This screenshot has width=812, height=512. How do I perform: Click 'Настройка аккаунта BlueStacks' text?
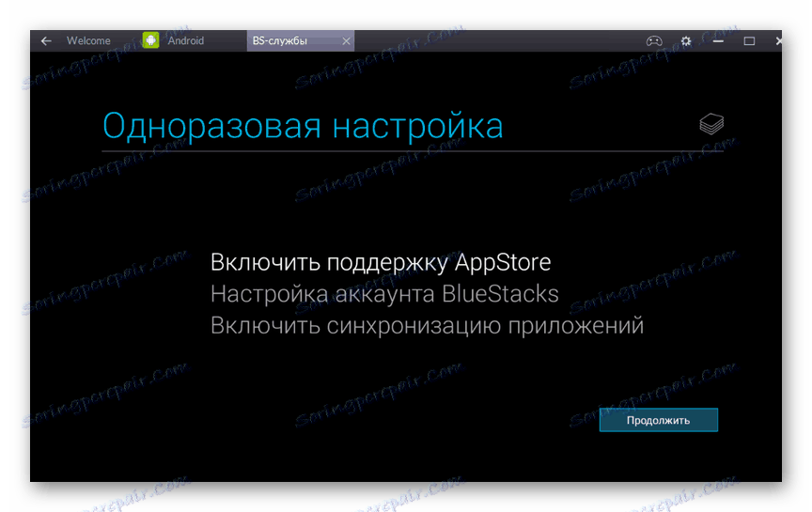(384, 294)
